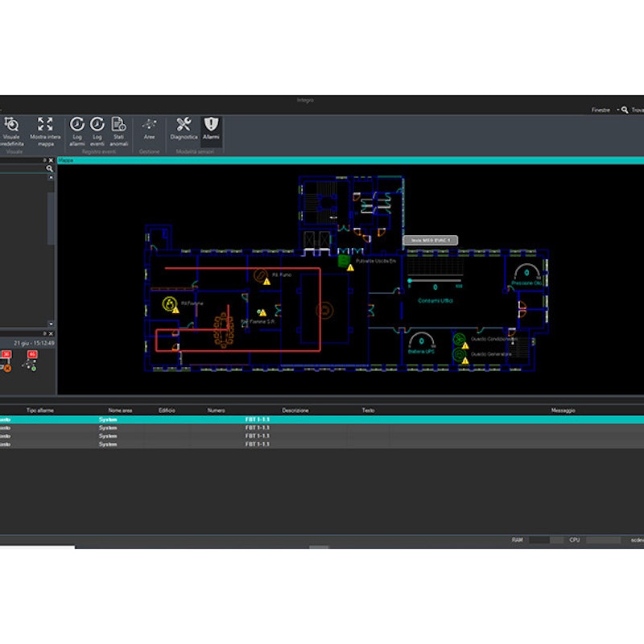Click the Riv. Fumo detector on map
Viewport: 644px width, 644px height.
click(x=260, y=276)
